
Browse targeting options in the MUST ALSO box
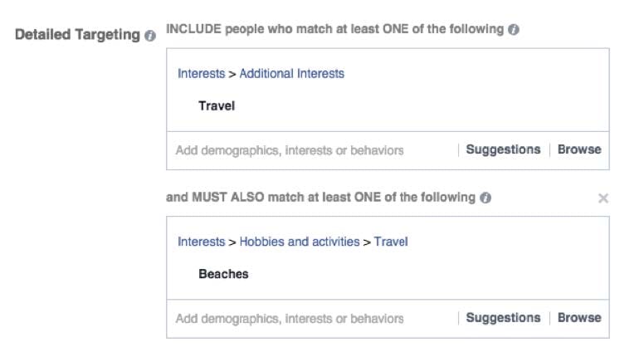579,318
